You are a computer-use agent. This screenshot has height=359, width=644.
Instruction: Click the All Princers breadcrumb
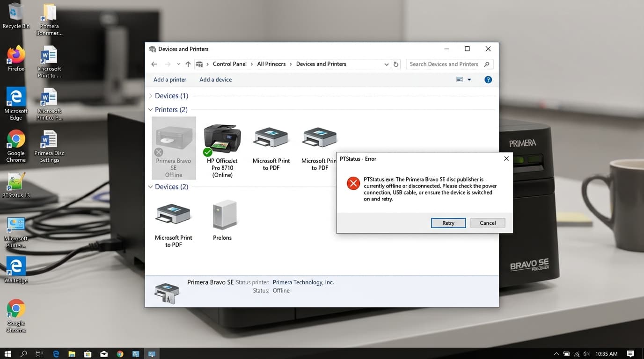tap(271, 64)
